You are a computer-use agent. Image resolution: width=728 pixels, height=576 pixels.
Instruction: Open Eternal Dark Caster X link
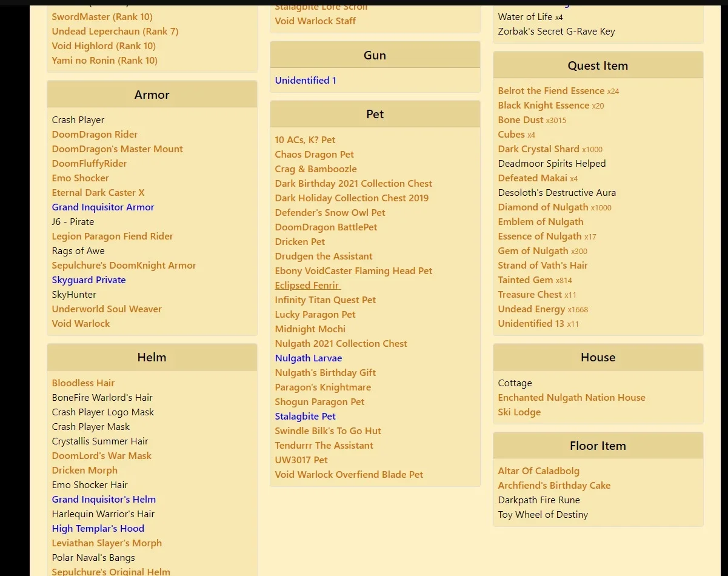tap(98, 193)
